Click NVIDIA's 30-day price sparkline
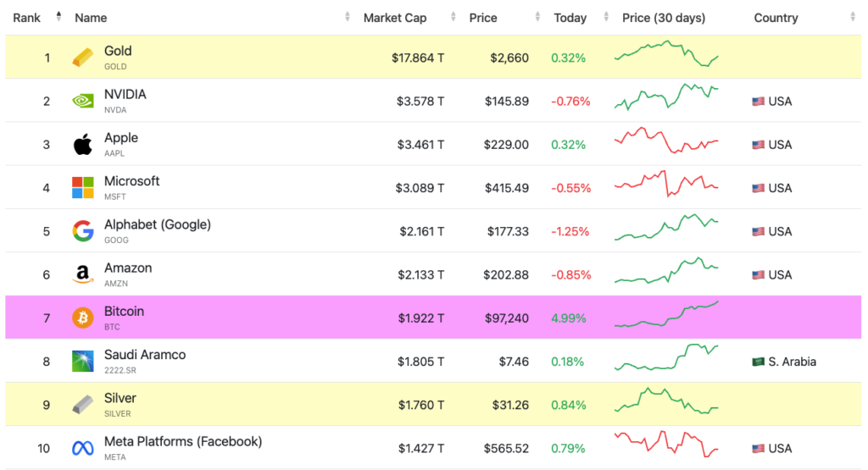Image resolution: width=868 pixels, height=470 pixels. [666, 97]
